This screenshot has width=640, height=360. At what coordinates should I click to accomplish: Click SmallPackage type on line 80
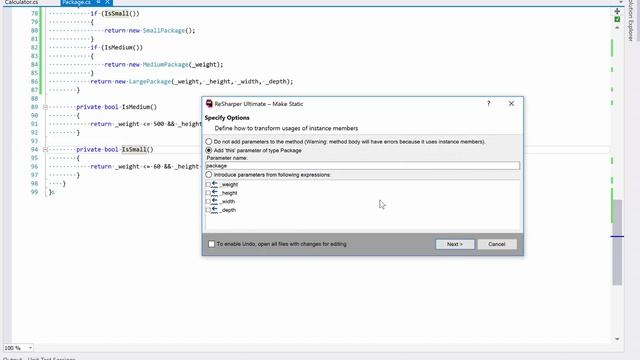click(164, 31)
